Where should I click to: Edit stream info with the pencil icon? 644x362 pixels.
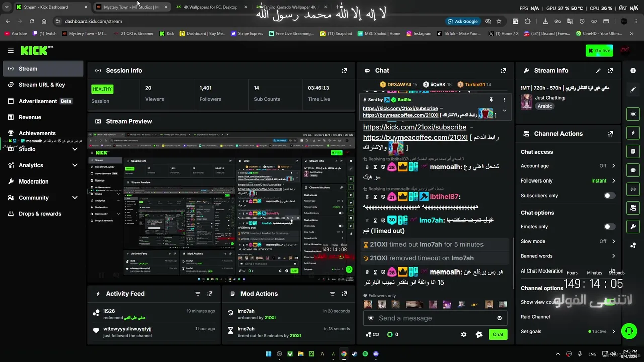598,71
